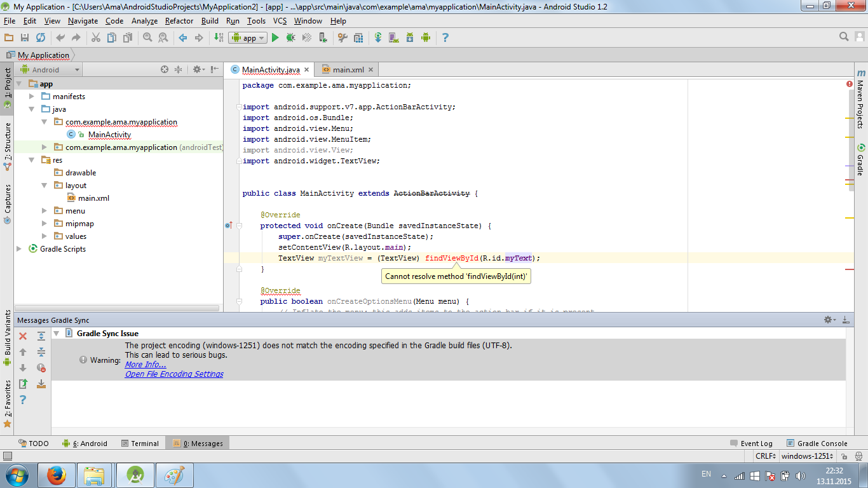The height and width of the screenshot is (488, 868).
Task: Start Debug with the bug icon
Action: point(290,37)
